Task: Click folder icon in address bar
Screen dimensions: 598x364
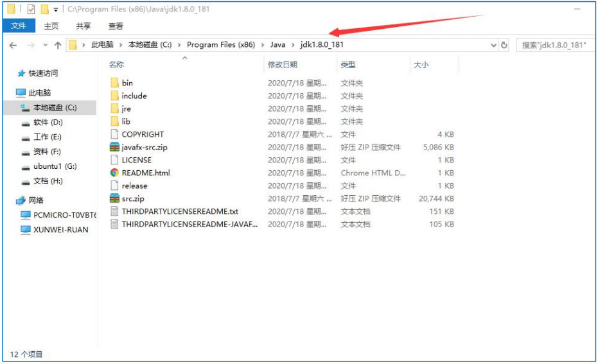Action: 73,45
